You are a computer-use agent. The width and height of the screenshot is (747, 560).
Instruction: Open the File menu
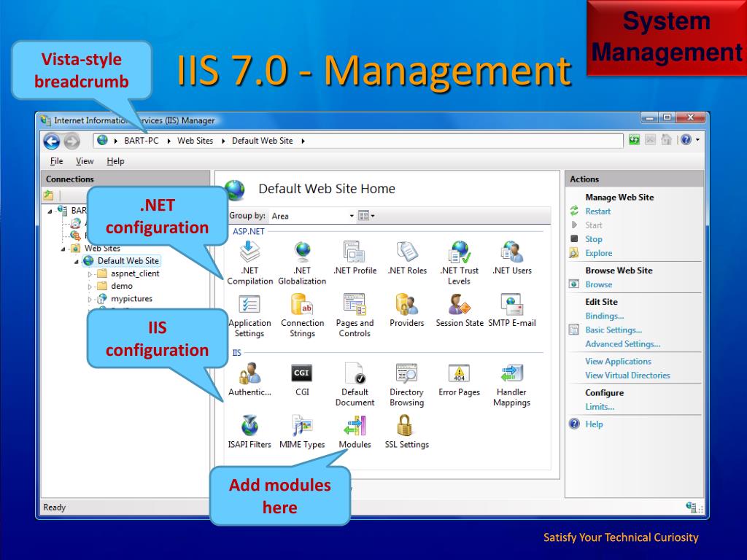pyautogui.click(x=56, y=161)
